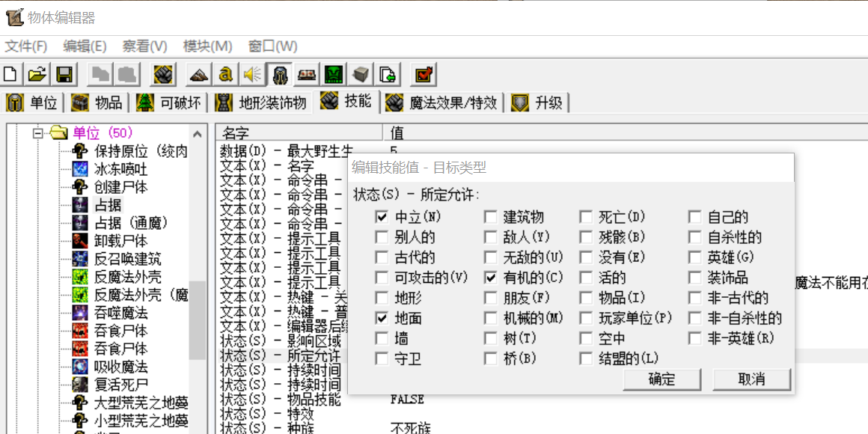Click the tree scrollbar up arrow
This screenshot has width=868, height=434.
[198, 135]
